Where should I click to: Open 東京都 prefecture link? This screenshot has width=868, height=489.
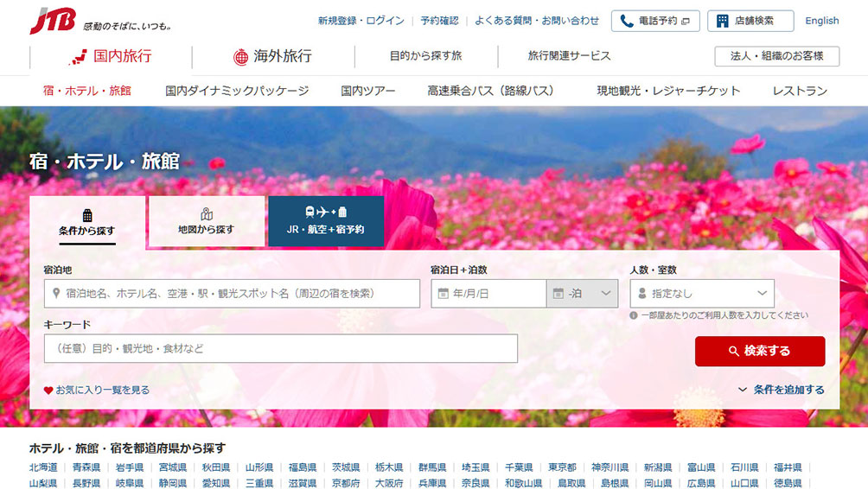click(563, 467)
